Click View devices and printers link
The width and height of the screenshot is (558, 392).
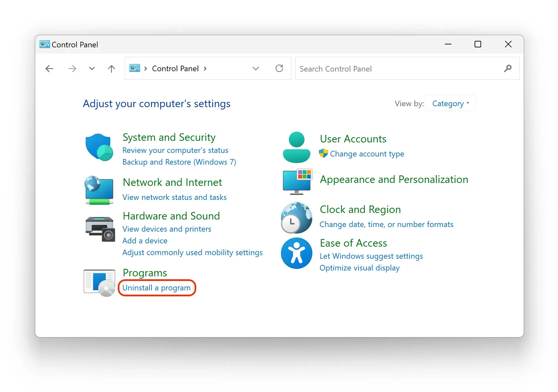[167, 229]
